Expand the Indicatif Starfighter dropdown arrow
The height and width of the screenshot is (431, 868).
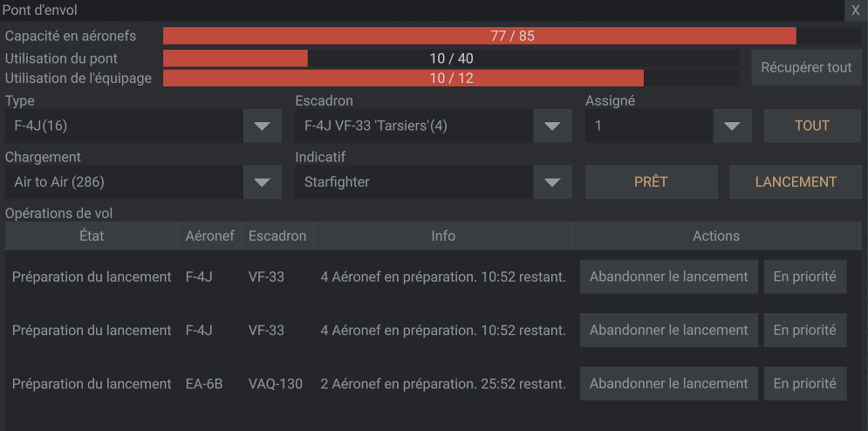pos(551,182)
